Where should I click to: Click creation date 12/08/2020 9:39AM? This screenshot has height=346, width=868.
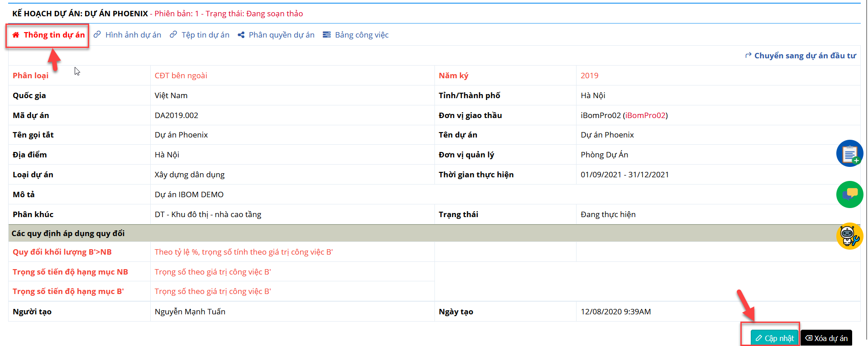click(616, 312)
